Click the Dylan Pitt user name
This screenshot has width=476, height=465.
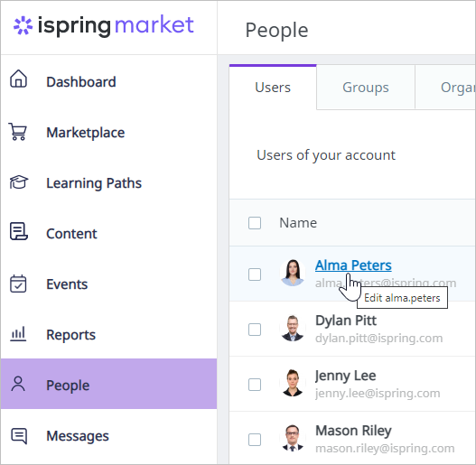click(x=346, y=321)
